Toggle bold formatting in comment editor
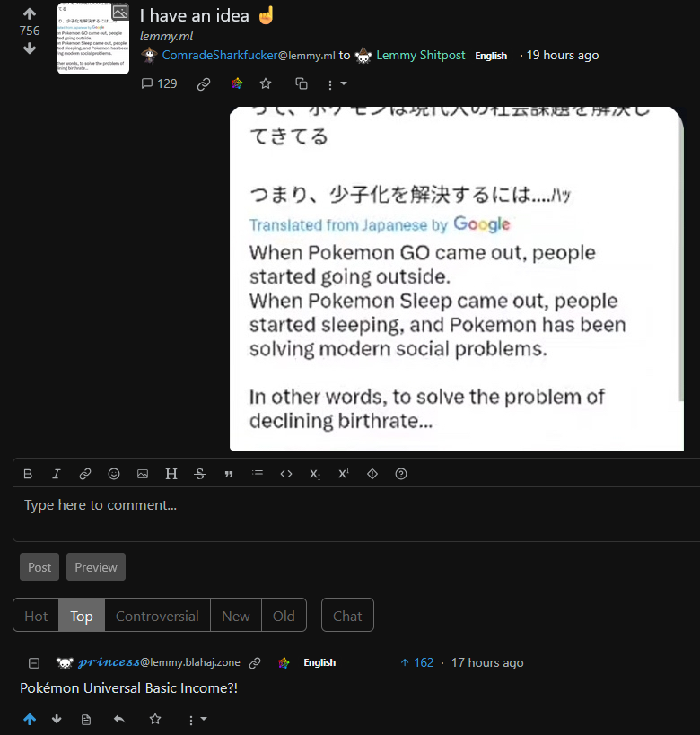This screenshot has width=700, height=735. click(x=28, y=474)
